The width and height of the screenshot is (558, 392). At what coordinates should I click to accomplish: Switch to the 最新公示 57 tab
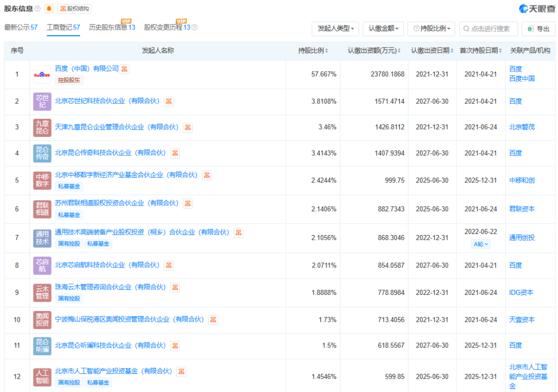[x=21, y=27]
